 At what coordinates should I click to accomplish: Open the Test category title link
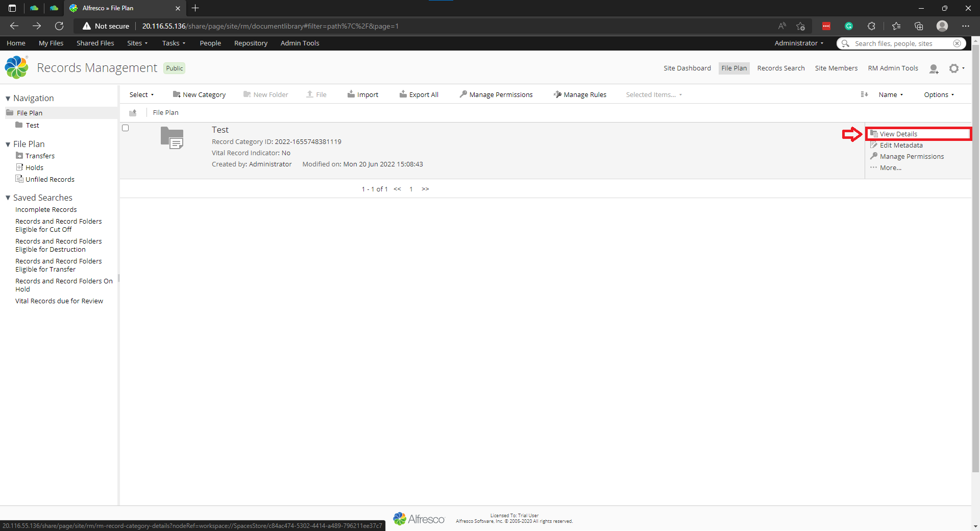click(220, 130)
